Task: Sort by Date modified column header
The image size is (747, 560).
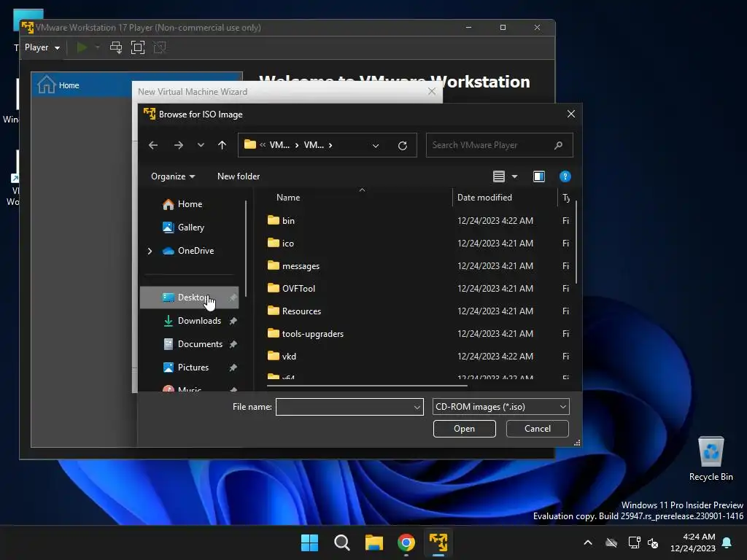Action: coord(484,198)
